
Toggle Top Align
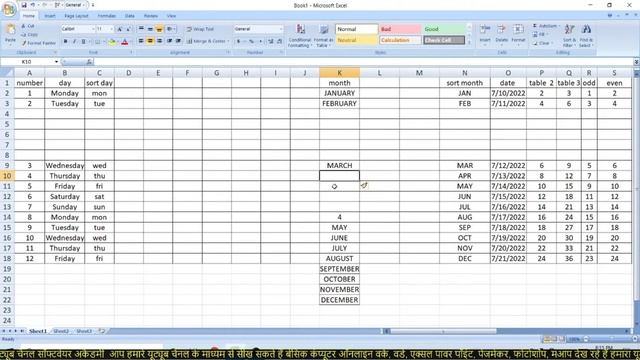[141, 29]
